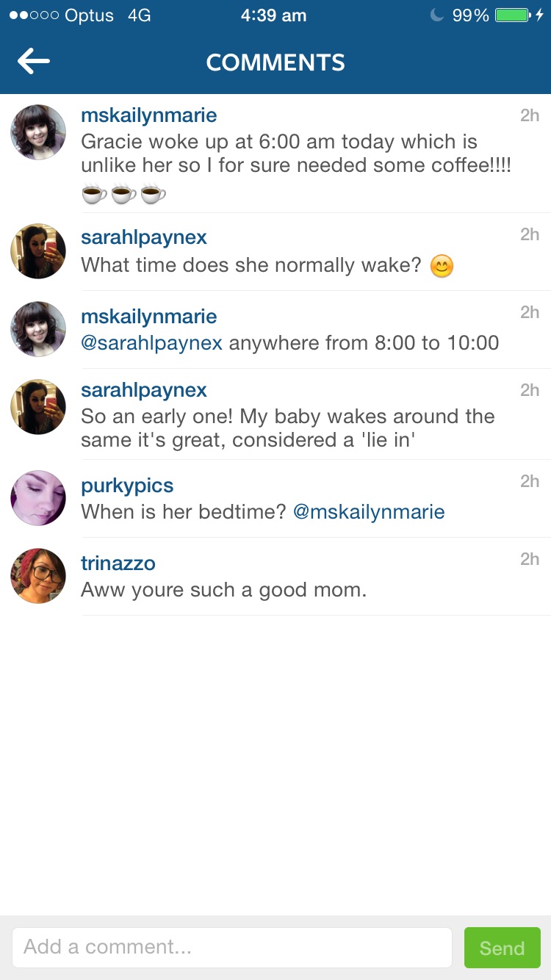Tap the @sarahlpaynex mention in reply
The image size is (551, 980).
(x=151, y=343)
